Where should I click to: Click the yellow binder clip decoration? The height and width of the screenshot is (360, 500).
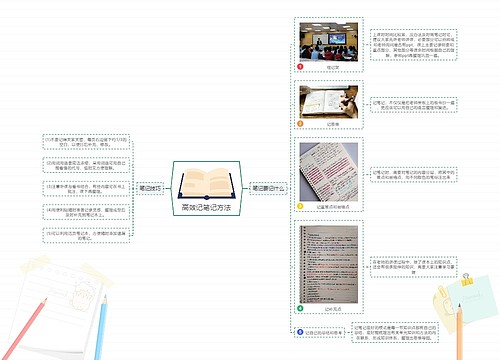(467, 280)
